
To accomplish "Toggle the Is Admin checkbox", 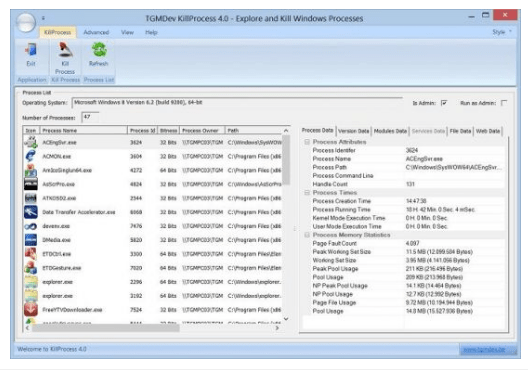I will pyautogui.click(x=444, y=103).
